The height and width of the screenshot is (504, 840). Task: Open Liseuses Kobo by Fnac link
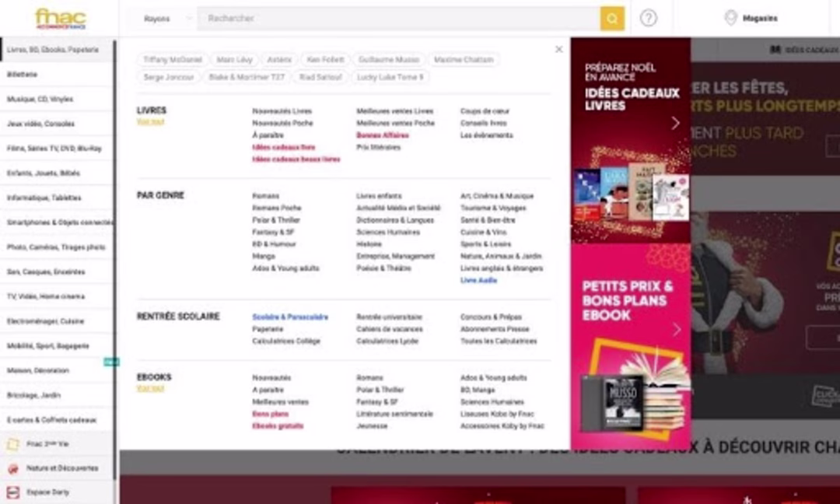(x=497, y=414)
